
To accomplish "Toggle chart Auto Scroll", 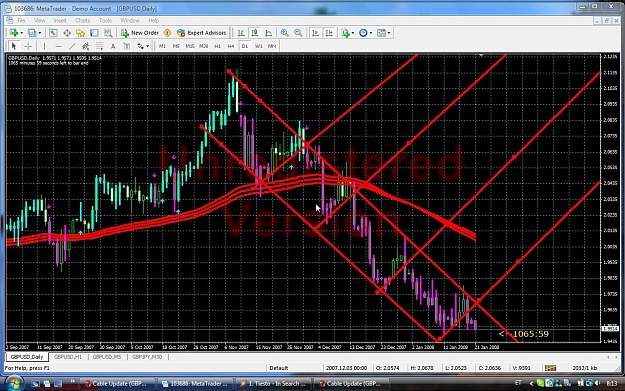I will tap(315, 33).
